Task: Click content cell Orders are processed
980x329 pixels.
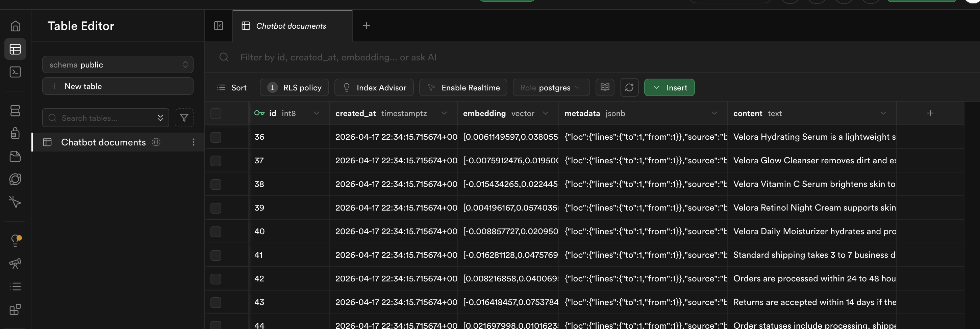Action: coord(812,278)
